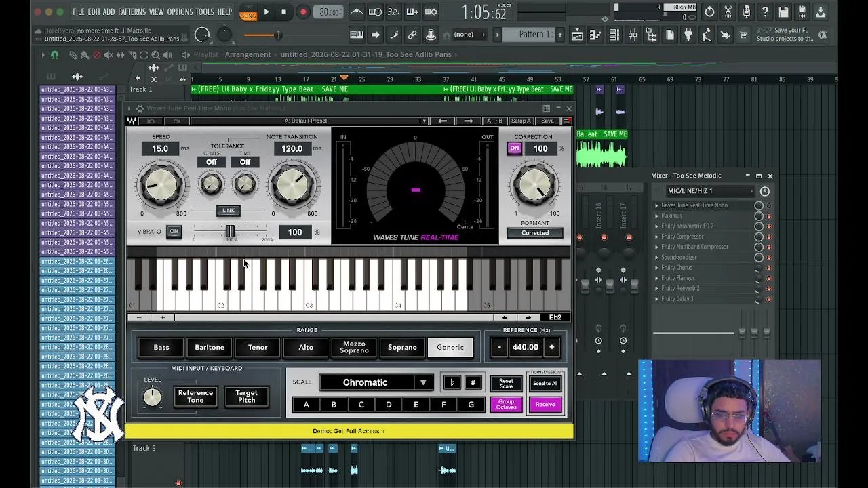The width and height of the screenshot is (868, 488).
Task: Toggle the Vibrato ON button
Action: (174, 232)
